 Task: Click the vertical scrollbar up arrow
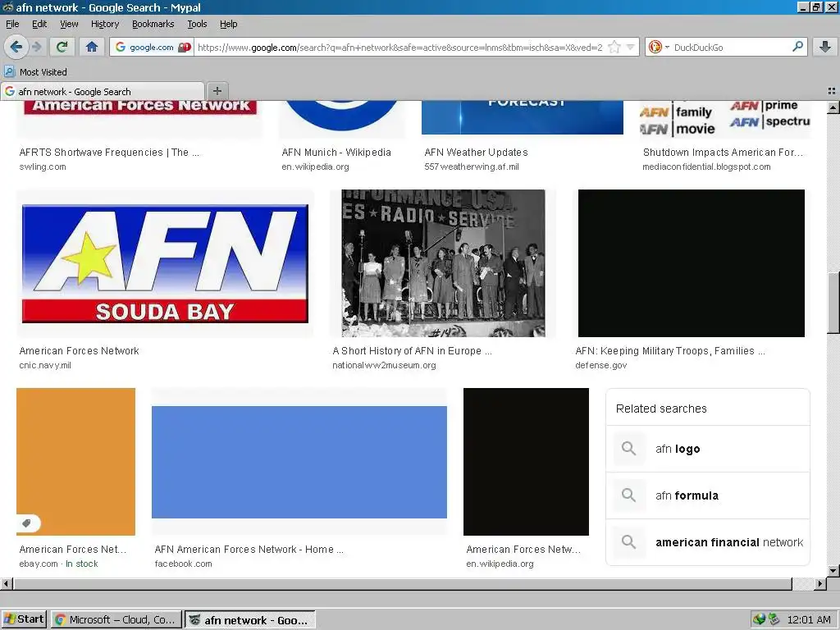tap(833, 107)
